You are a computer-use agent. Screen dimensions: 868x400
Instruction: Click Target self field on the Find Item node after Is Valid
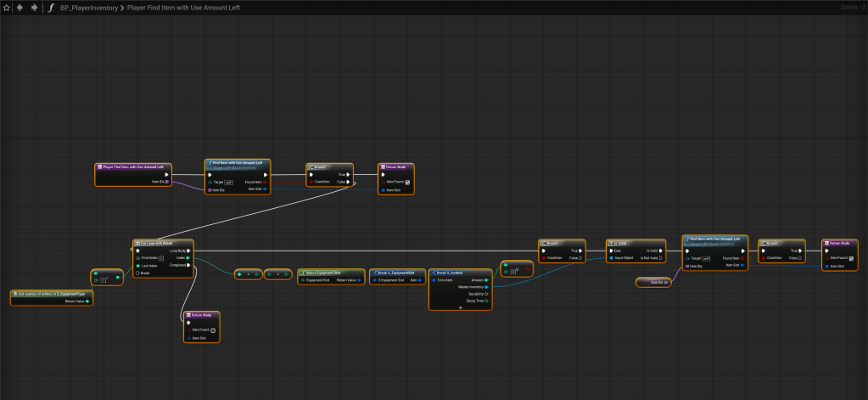pyautogui.click(x=707, y=259)
